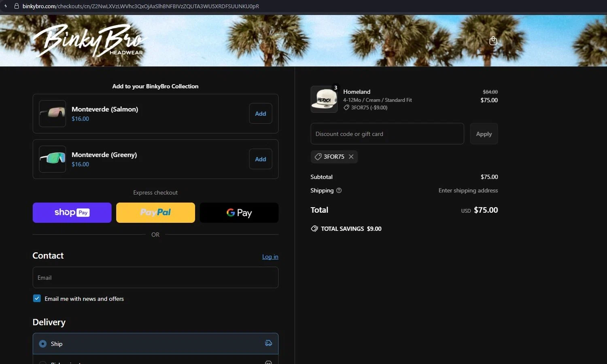Remove the 3FOR75 discount code
The width and height of the screenshot is (607, 364).
pos(351,157)
